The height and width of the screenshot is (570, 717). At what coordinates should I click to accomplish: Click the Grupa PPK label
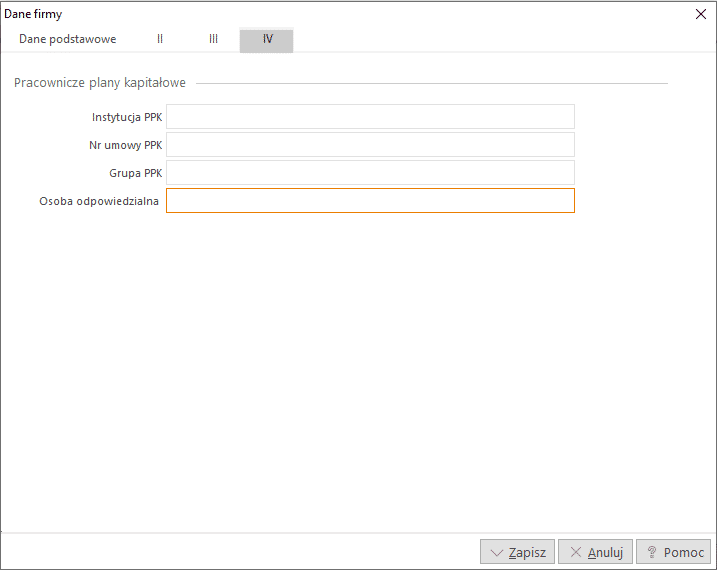tap(136, 173)
